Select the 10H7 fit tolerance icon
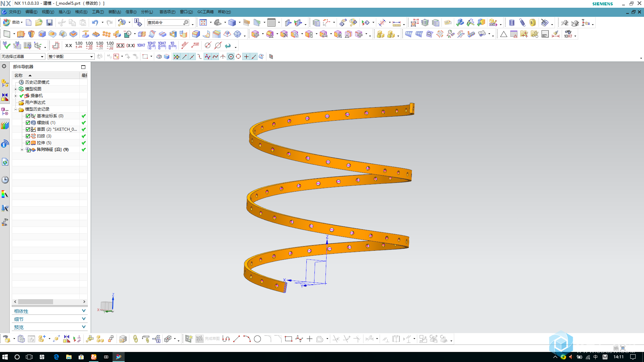The height and width of the screenshot is (362, 644). (141, 45)
